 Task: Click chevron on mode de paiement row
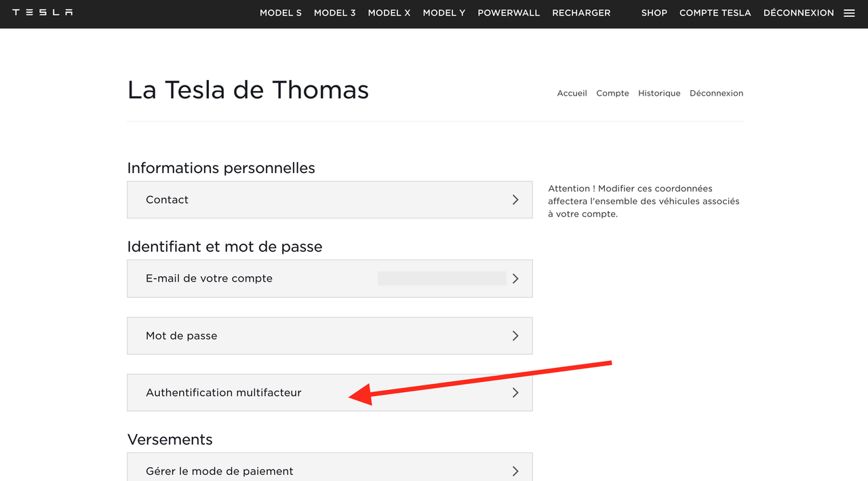(515, 471)
